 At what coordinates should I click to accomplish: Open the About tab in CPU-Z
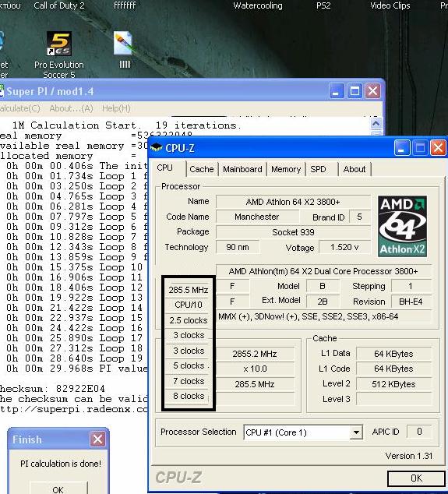click(x=355, y=169)
